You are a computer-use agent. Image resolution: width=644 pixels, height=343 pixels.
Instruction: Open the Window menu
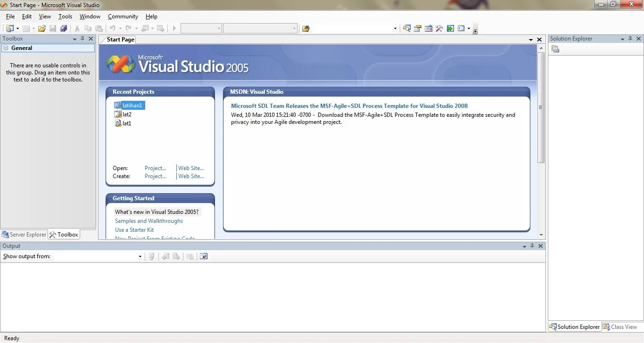point(90,16)
